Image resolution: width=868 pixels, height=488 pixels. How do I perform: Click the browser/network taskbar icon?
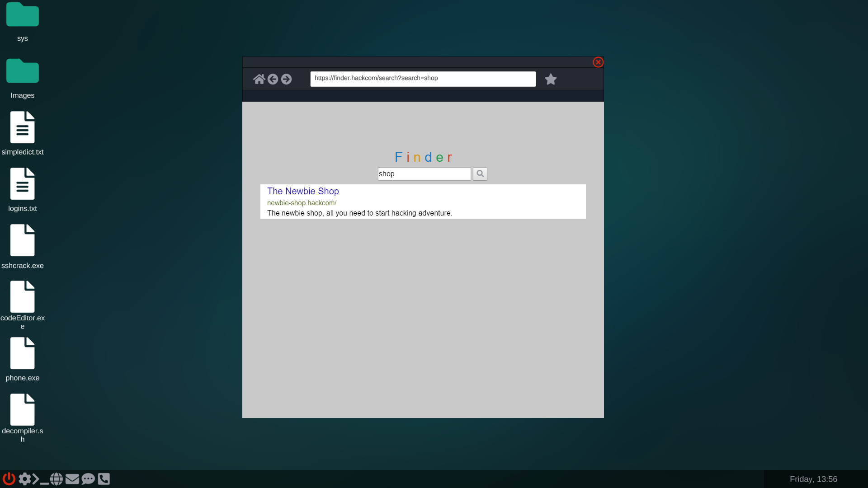pos(57,479)
